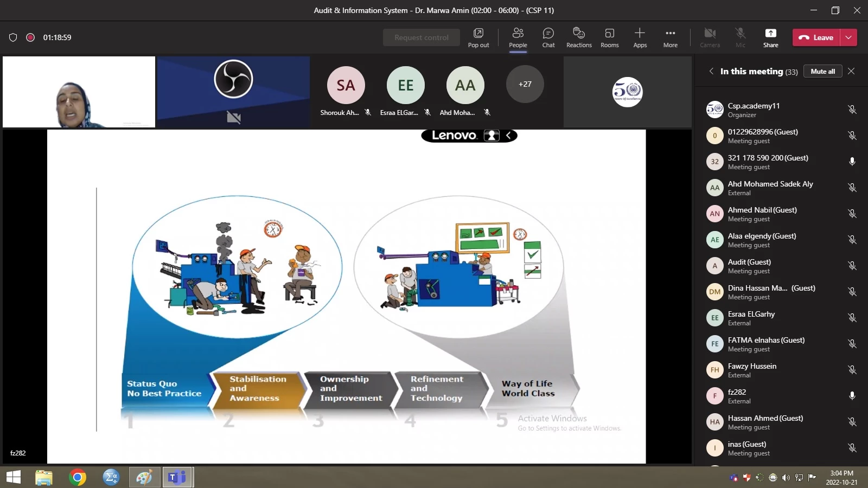Select participant Fawzy Hussein in list
The image size is (868, 488).
pos(752,370)
